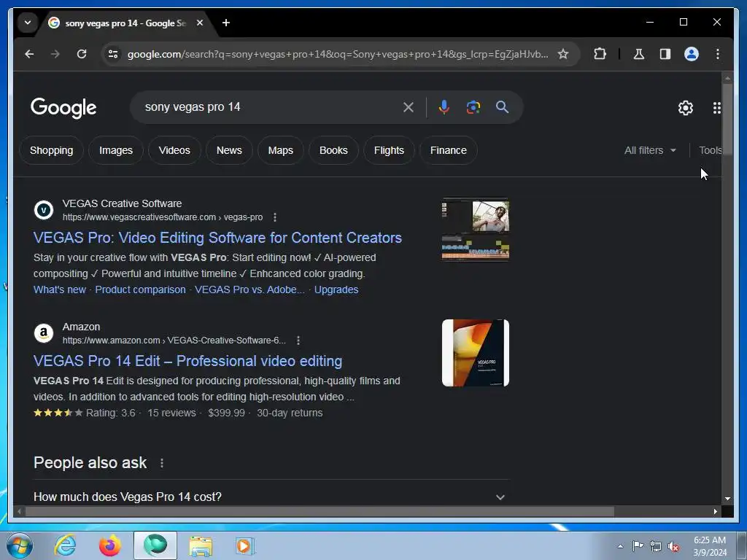Open the Extensions puzzle icon
The height and width of the screenshot is (560, 747).
(x=600, y=54)
